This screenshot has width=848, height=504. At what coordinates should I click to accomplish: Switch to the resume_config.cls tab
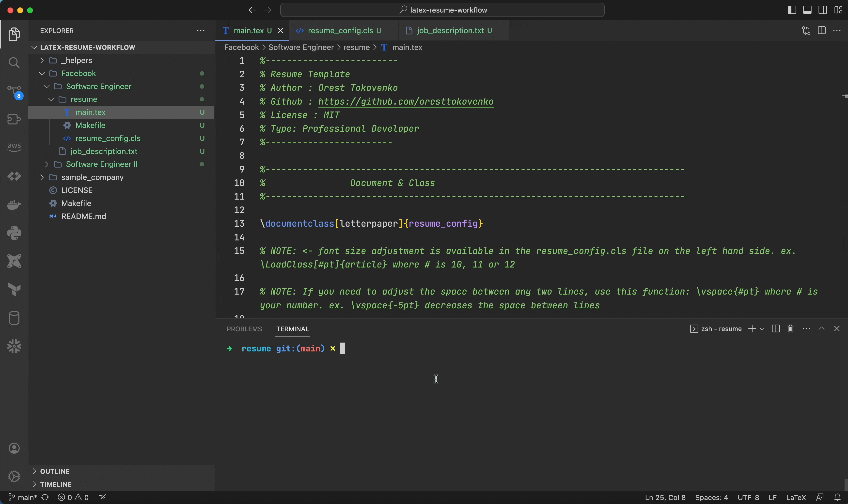coord(344,31)
